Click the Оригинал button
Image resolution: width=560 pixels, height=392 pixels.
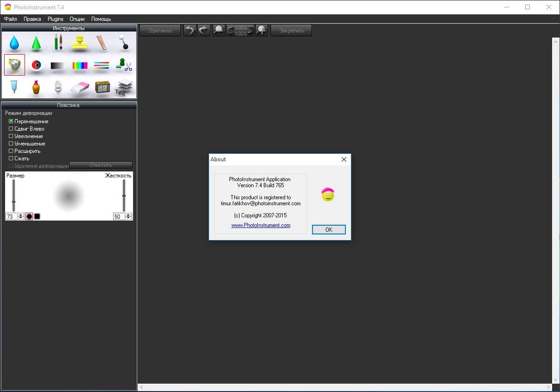(x=160, y=31)
